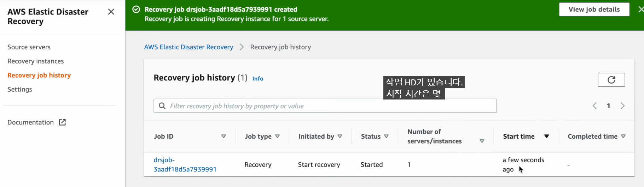
Task: Sort by Completed time column arrow
Action: (623, 137)
